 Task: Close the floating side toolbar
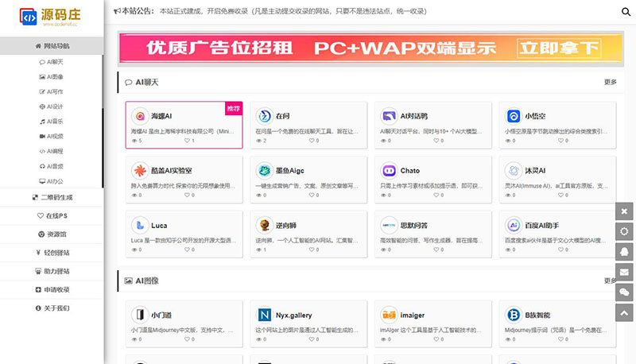[624, 211]
